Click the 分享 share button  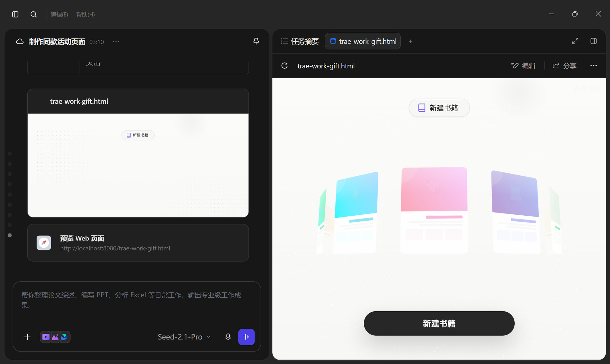(564, 66)
